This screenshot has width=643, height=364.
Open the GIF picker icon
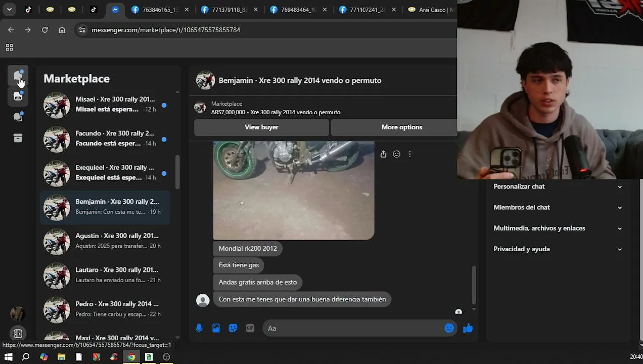250,328
